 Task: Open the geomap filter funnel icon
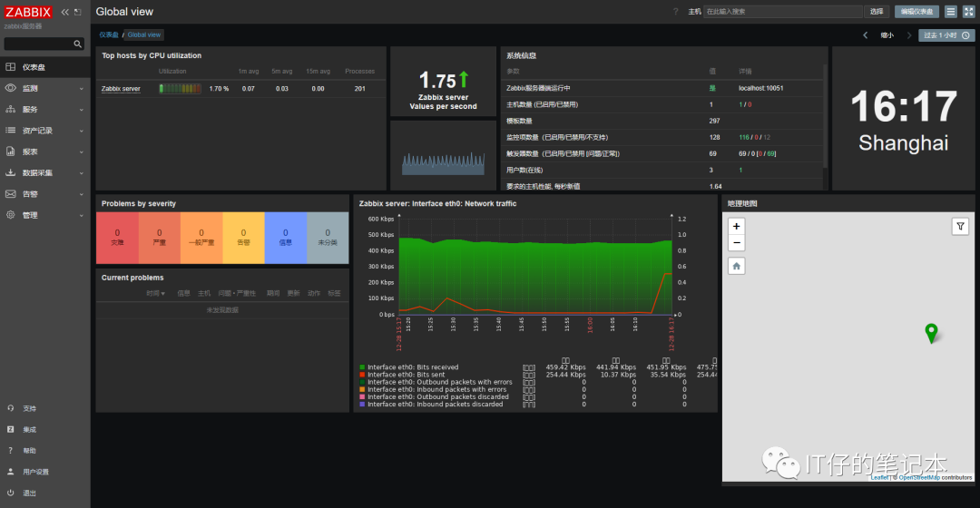click(x=960, y=226)
